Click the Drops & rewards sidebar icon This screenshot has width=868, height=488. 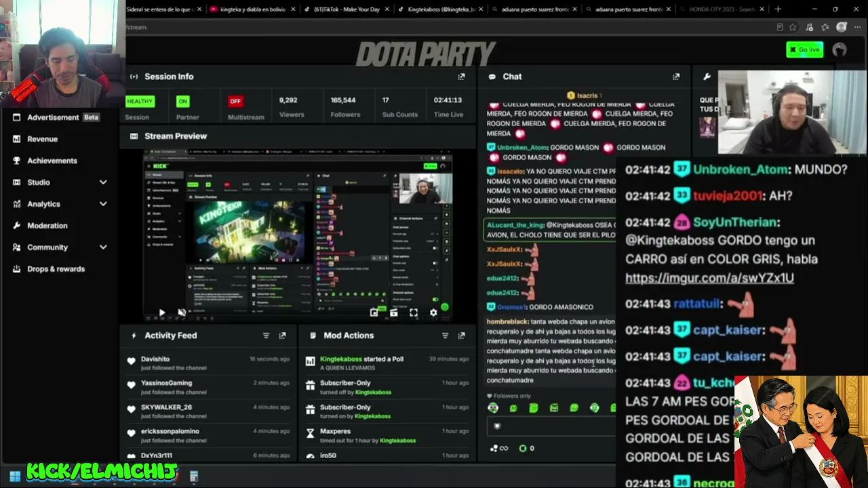tap(16, 269)
